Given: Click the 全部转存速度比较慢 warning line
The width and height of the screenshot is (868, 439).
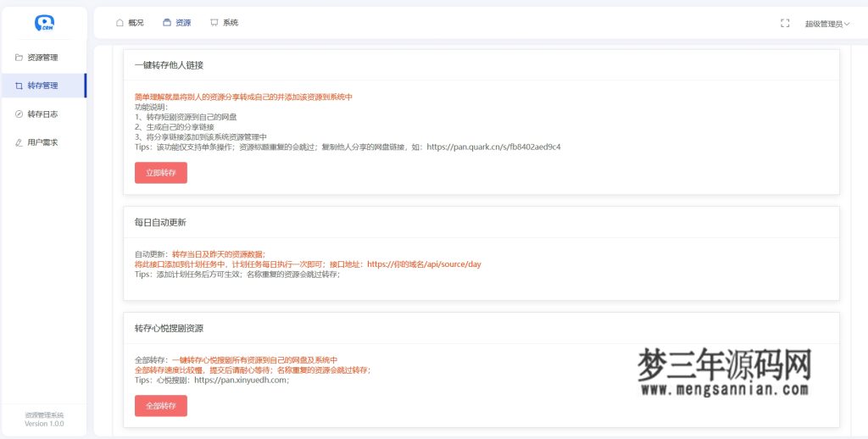Looking at the screenshot, I should point(253,370).
